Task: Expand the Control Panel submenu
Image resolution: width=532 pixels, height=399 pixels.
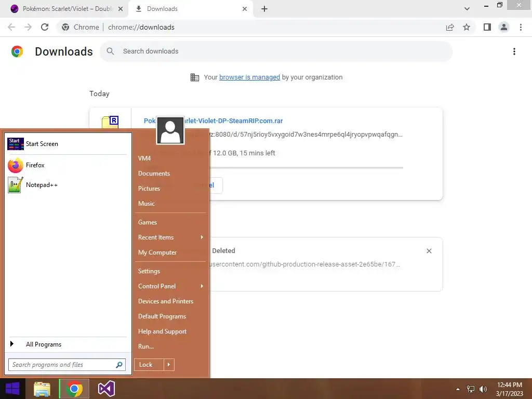Action: [x=170, y=286]
